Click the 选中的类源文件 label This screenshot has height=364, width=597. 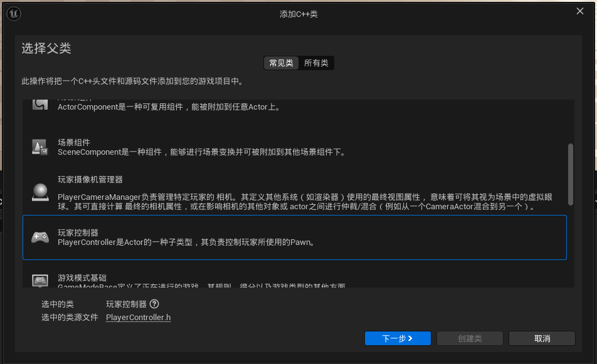[70, 317]
